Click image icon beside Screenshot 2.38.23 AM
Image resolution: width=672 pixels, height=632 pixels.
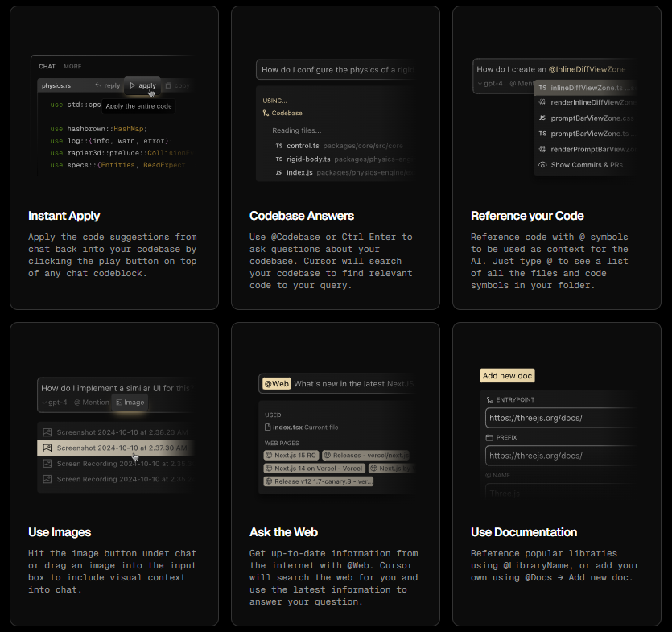(x=47, y=432)
